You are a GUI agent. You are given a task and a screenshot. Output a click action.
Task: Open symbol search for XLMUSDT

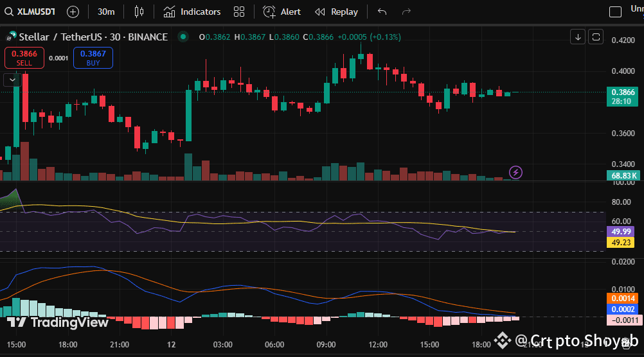point(30,12)
